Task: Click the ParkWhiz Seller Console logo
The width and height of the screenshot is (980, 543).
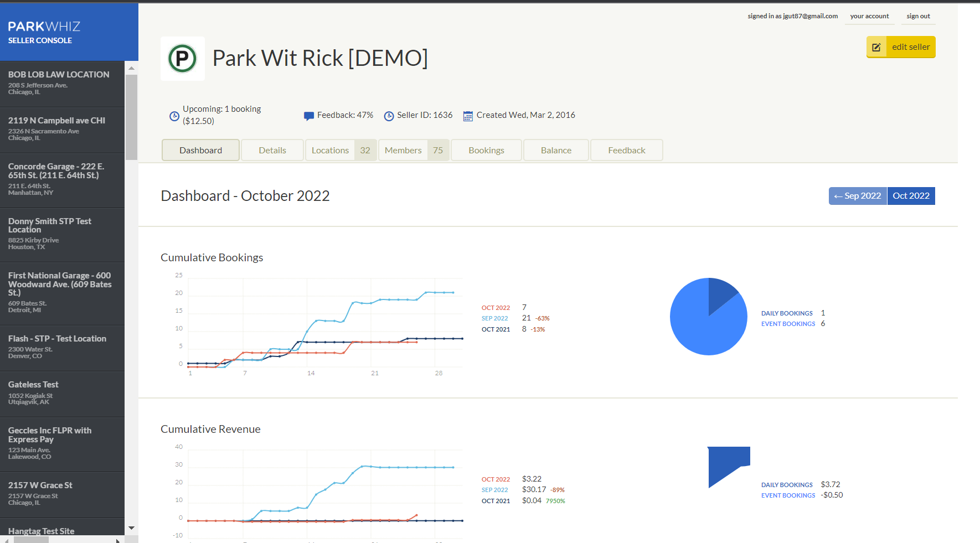Action: (x=44, y=33)
